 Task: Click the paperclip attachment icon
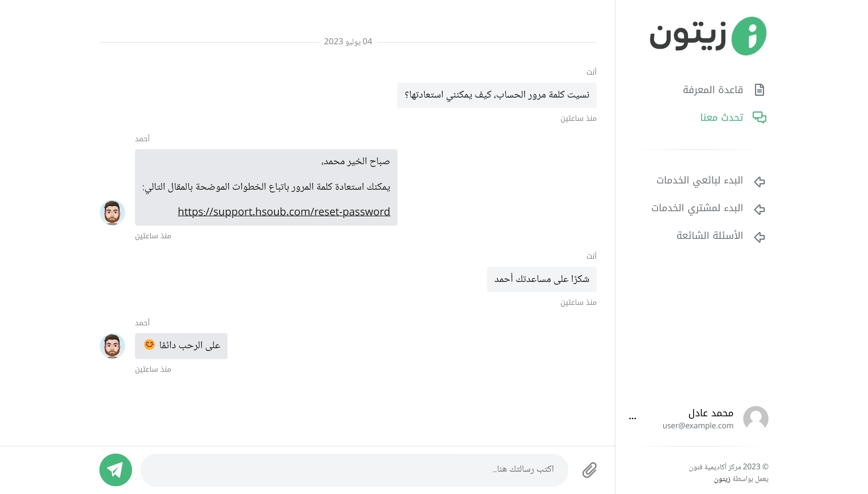[589, 470]
